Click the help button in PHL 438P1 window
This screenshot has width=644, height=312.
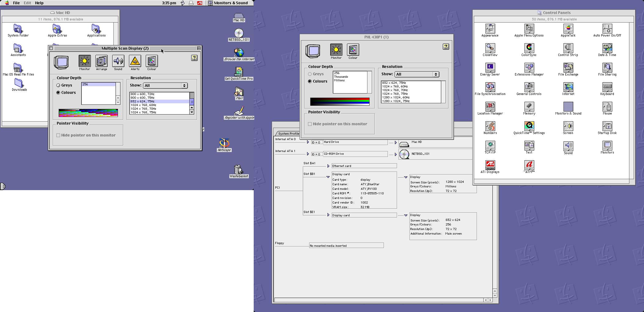click(446, 47)
